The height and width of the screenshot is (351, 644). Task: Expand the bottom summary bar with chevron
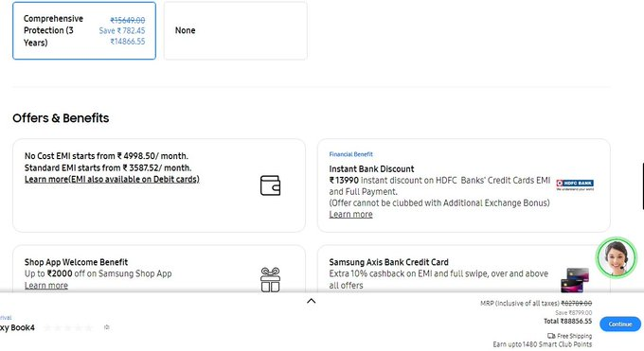tap(312, 301)
